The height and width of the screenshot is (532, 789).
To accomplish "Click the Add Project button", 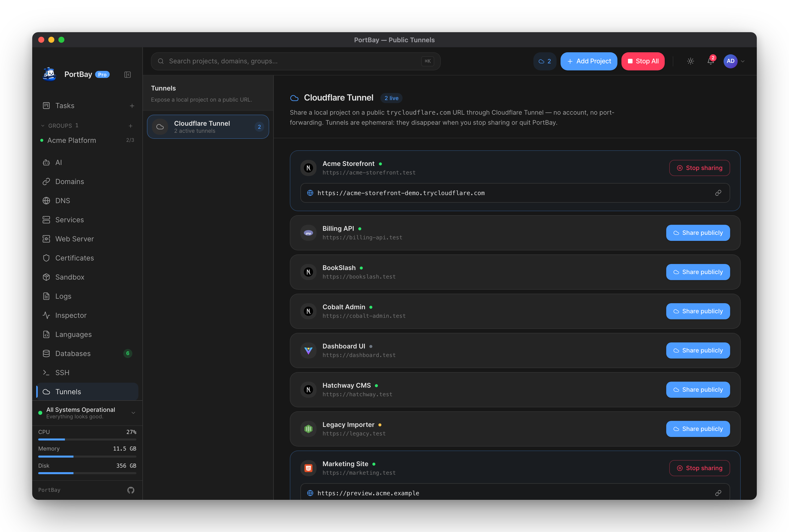I will (x=589, y=61).
